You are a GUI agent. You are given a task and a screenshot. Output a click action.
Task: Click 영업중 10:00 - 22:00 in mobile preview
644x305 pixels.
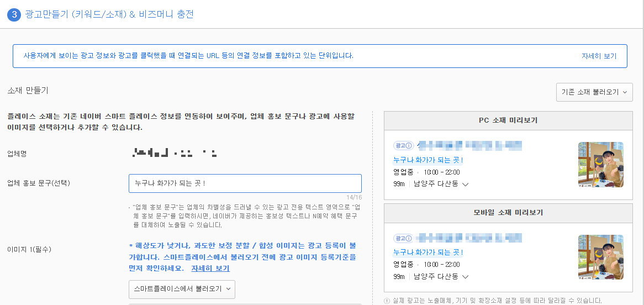click(426, 264)
